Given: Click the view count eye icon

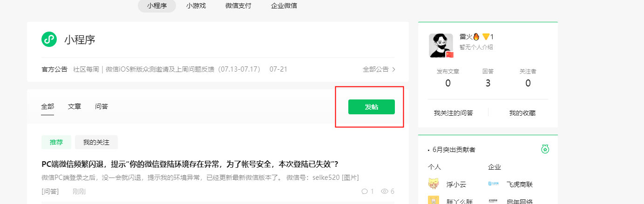Looking at the screenshot, I should 385,191.
